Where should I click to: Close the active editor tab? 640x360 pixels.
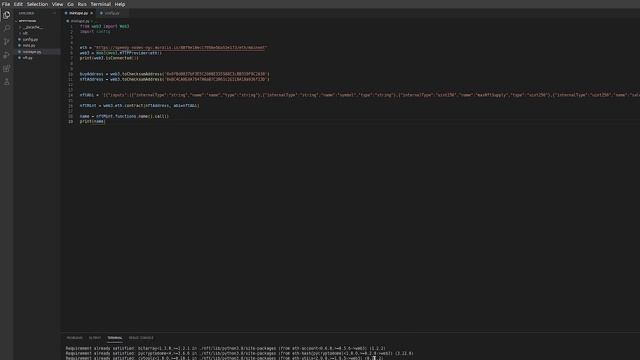pyautogui.click(x=91, y=13)
